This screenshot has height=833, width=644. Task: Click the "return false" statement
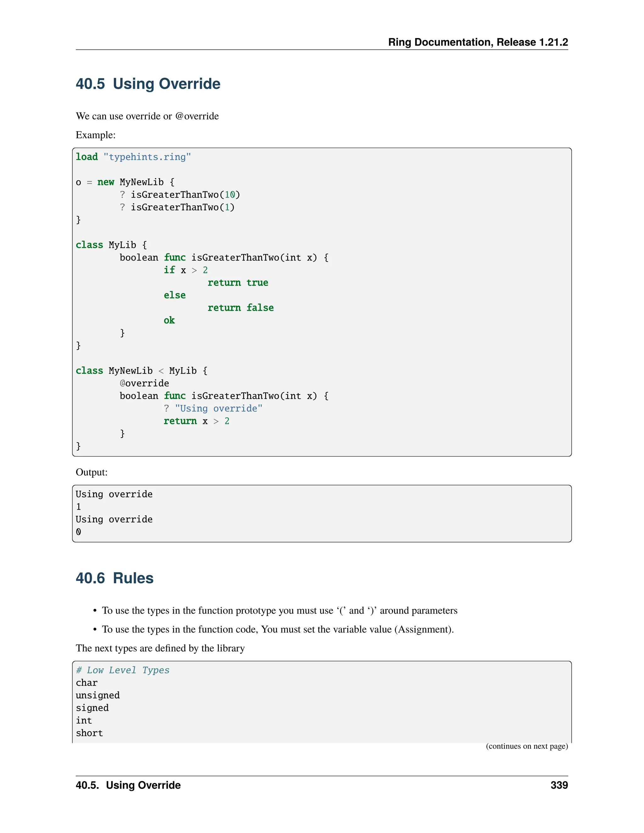240,308
